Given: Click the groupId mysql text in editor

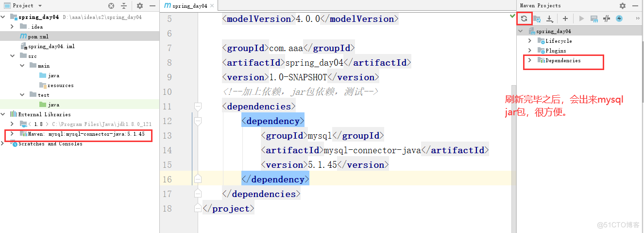Looking at the screenshot, I should [x=320, y=135].
